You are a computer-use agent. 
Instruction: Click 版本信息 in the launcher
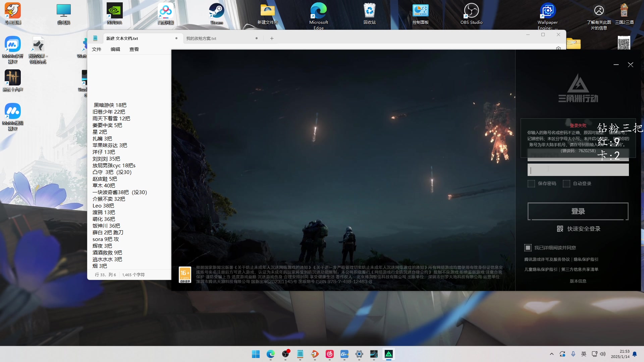tap(578, 281)
